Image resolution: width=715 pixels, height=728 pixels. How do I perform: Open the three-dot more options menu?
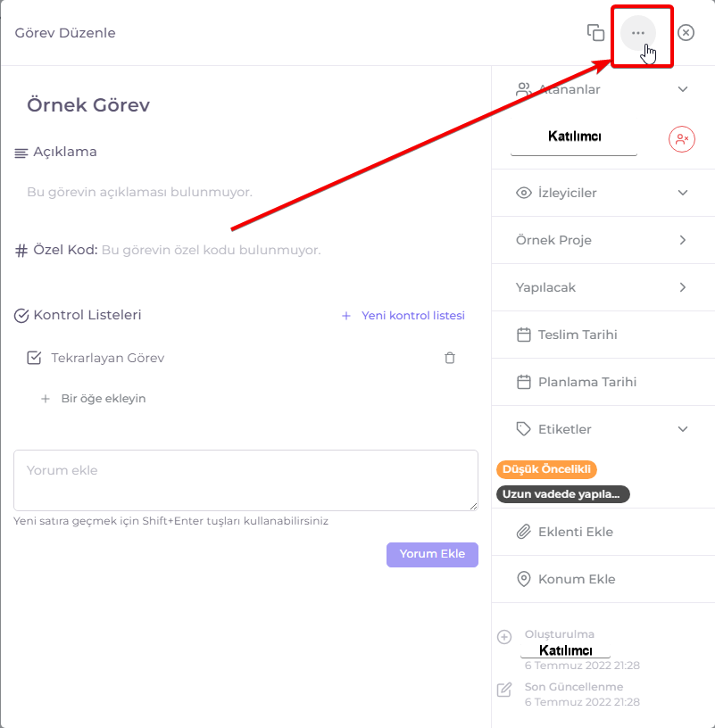point(638,32)
